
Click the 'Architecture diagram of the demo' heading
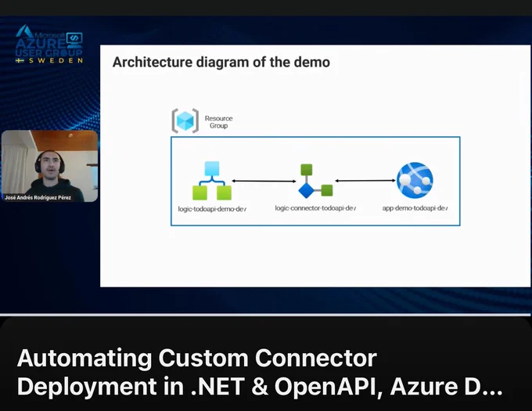[x=221, y=62]
